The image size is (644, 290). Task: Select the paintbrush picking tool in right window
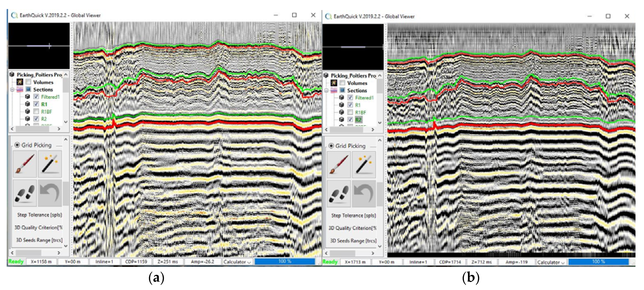(x=339, y=165)
